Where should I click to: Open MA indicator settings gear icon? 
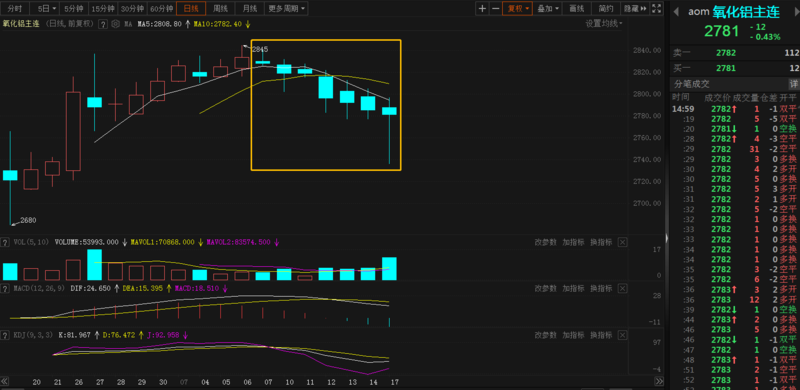coord(115,23)
